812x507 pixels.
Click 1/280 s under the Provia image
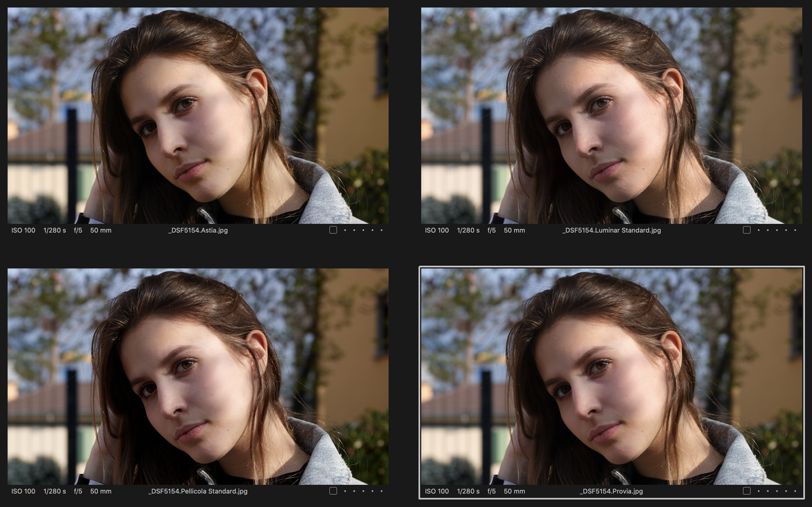coord(468,491)
